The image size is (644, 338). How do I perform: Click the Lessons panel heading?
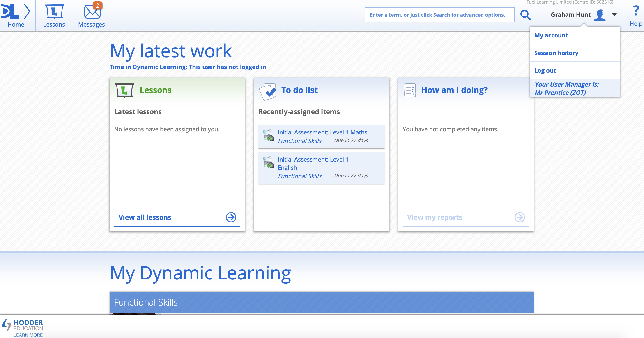click(156, 90)
